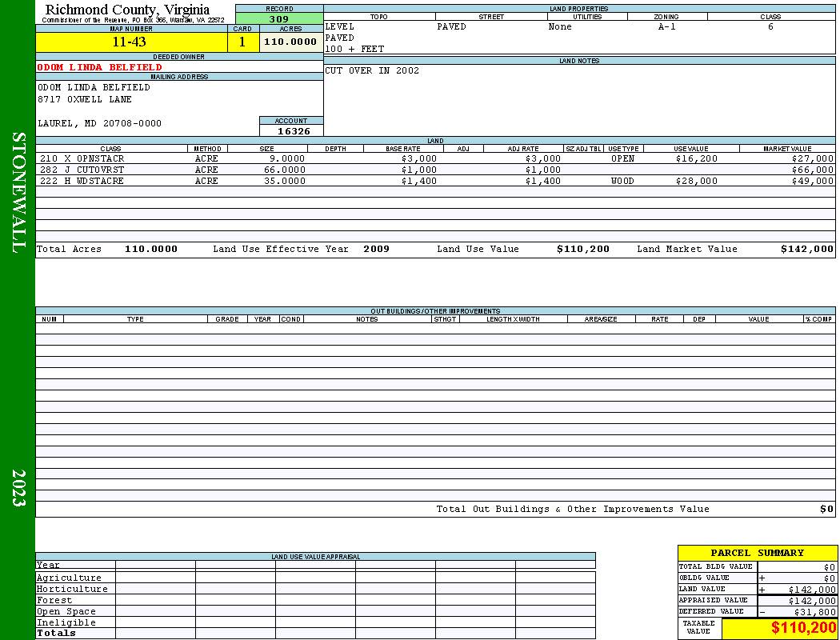Select the account number 16326
The image size is (840, 640).
(x=294, y=131)
